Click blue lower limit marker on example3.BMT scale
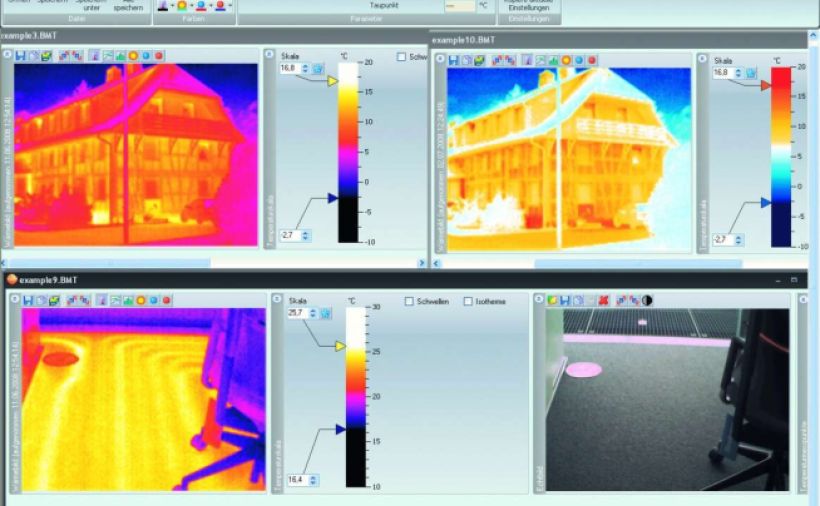 click(x=333, y=198)
